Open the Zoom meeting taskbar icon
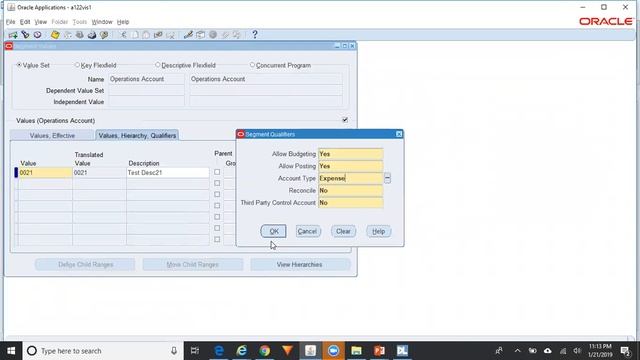The width and height of the screenshot is (640, 360). 333,351
